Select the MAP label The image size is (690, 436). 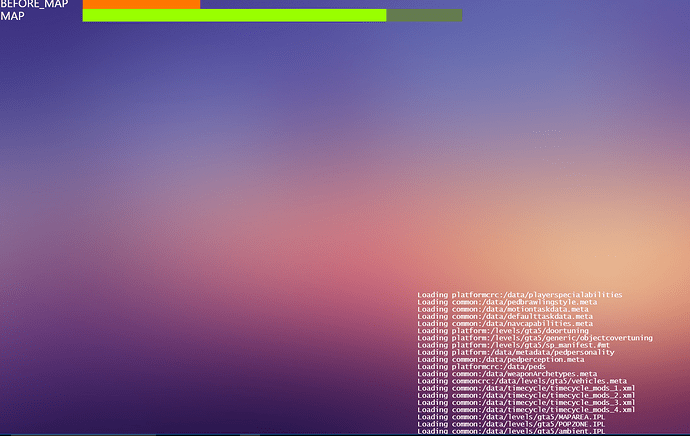(12, 16)
